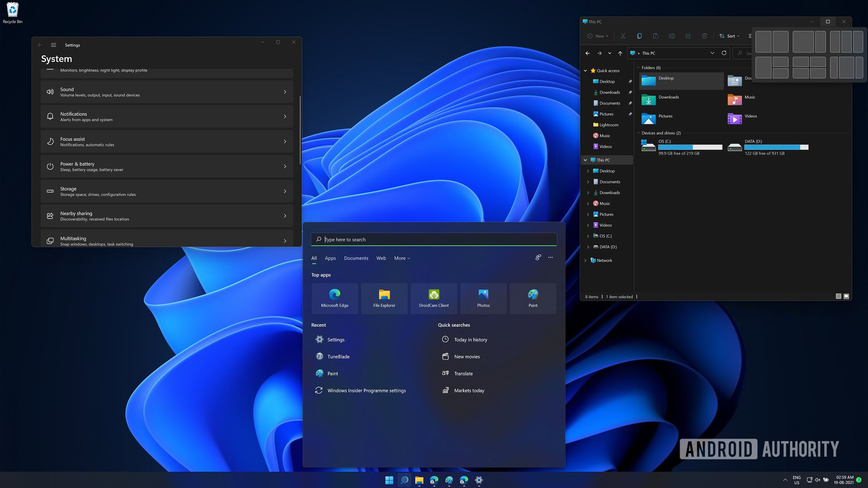Collapse the Quick access tree node
The width and height of the screenshot is (868, 488).
(x=585, y=71)
